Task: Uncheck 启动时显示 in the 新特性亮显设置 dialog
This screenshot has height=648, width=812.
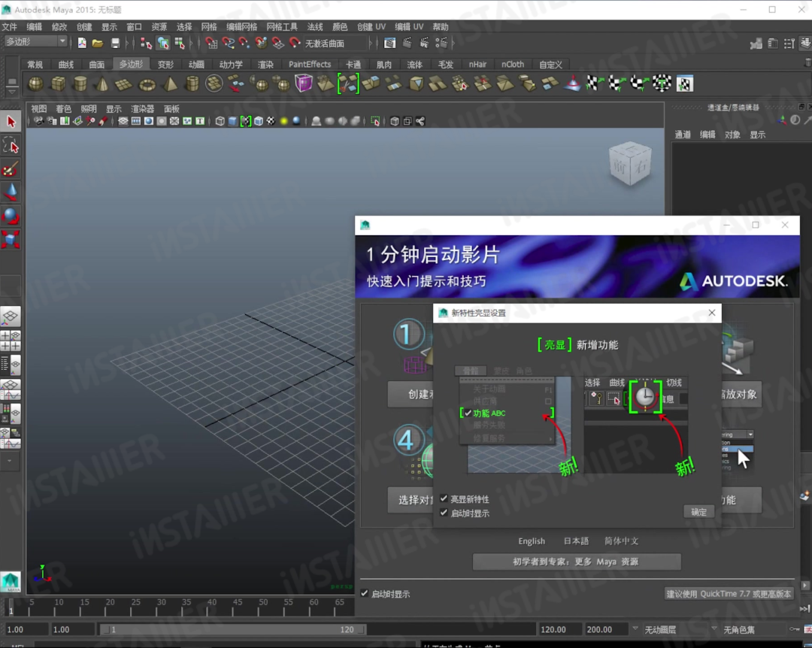Action: coord(444,512)
